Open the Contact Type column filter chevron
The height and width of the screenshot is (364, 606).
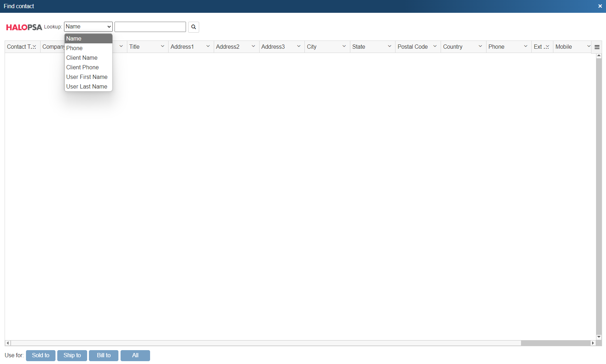(x=34, y=47)
